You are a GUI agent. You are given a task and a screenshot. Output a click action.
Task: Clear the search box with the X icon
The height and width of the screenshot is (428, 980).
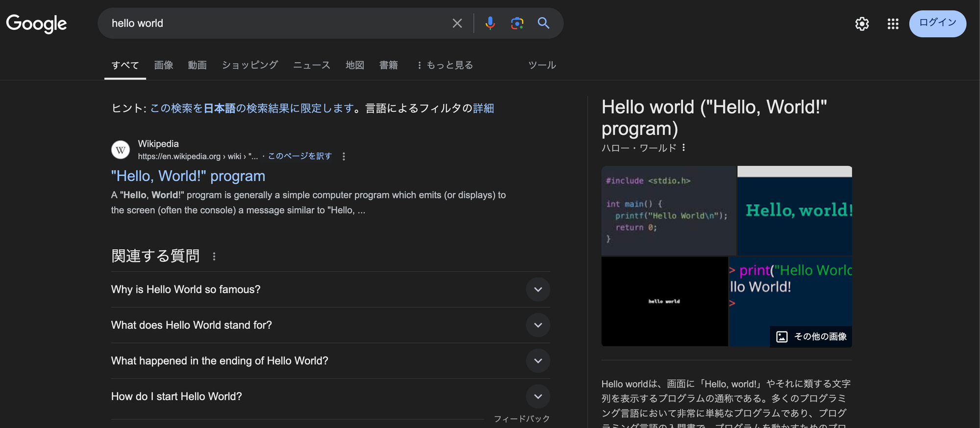[x=457, y=23]
